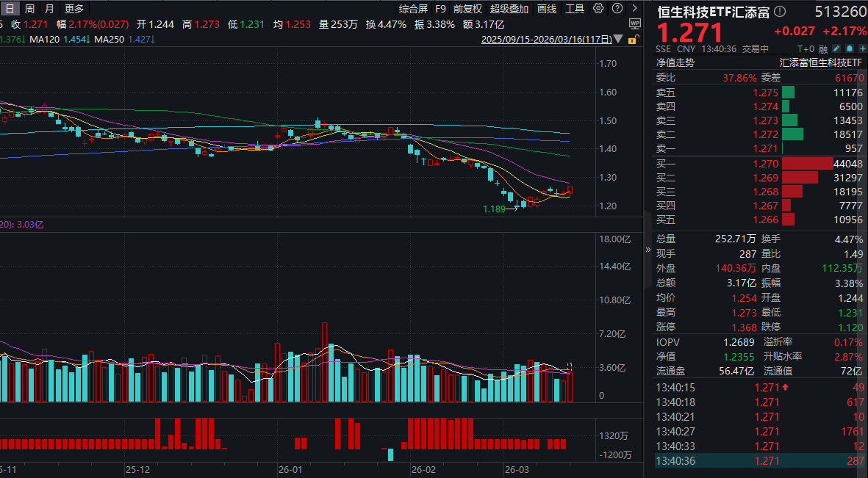Toggle the date range lock icon
This screenshot has height=478, width=868.
[x=632, y=40]
